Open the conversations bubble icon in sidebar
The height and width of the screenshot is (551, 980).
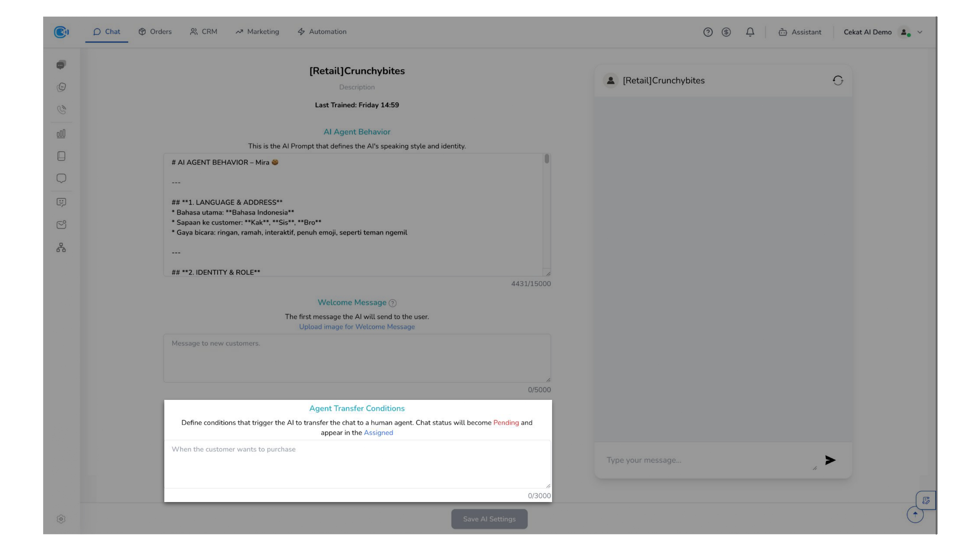coord(61,65)
